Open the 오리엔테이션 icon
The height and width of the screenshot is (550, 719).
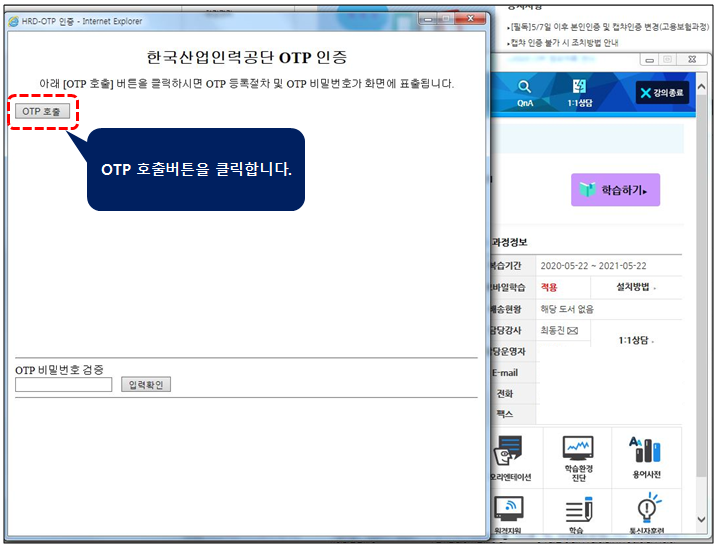511,457
